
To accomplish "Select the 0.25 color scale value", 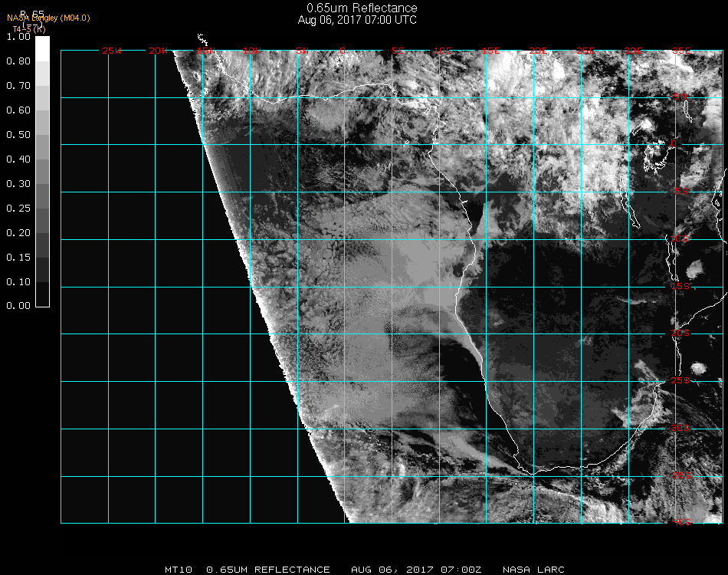I will pos(18,208).
